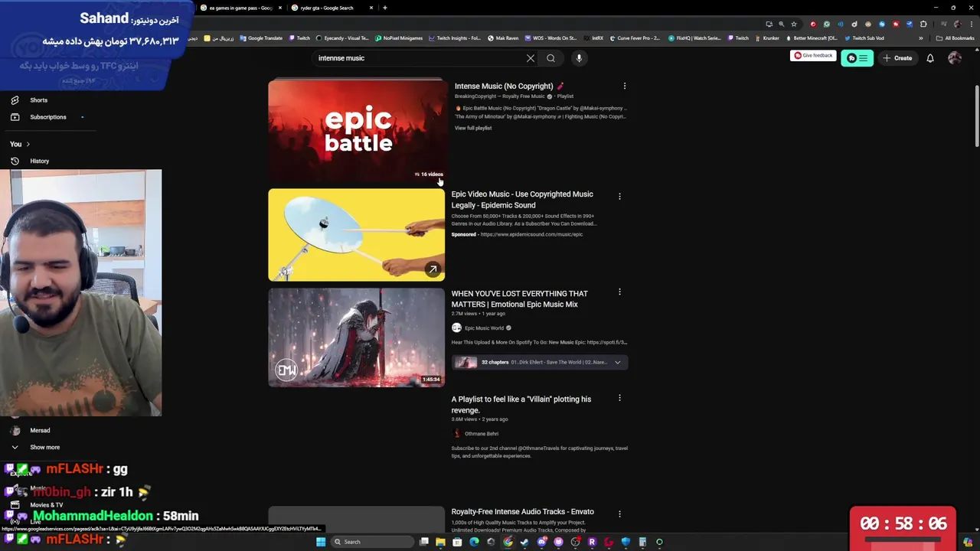Open Twitch Insights bookmark
This screenshot has width=980, height=551.
tap(455, 38)
